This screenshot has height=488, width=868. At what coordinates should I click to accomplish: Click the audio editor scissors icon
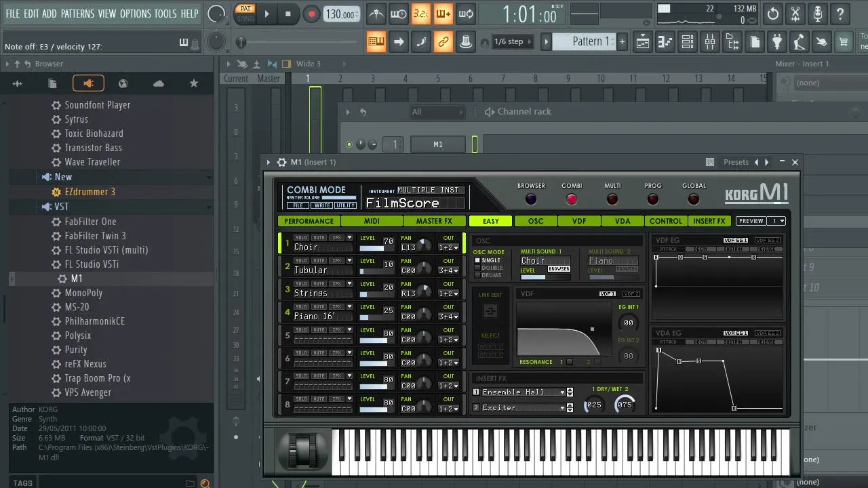(x=795, y=14)
